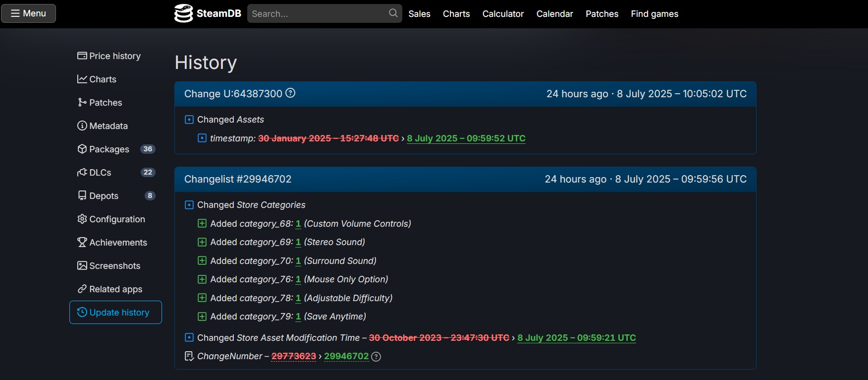
Task: Open new change number 29946702
Action: (x=346, y=356)
